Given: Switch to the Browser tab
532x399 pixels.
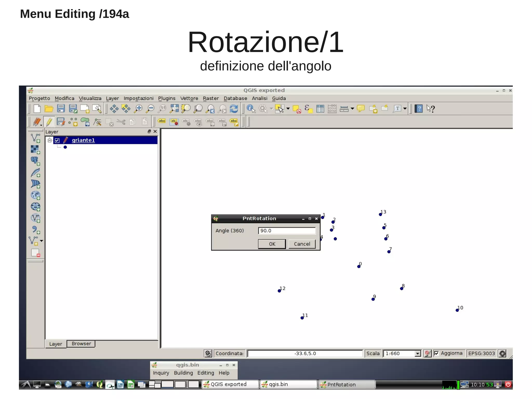Looking at the screenshot, I should click(x=81, y=344).
